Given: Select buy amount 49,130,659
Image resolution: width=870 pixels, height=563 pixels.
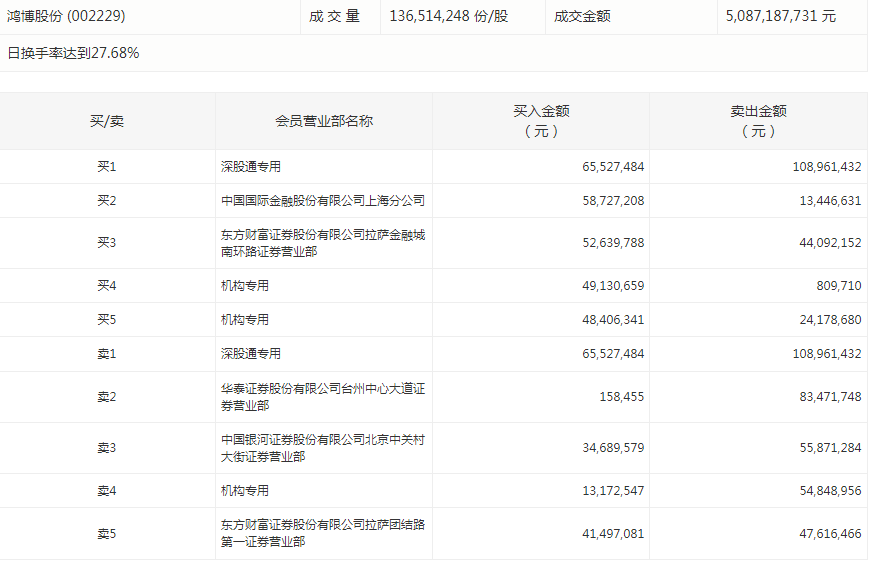Looking at the screenshot, I should (x=613, y=285).
